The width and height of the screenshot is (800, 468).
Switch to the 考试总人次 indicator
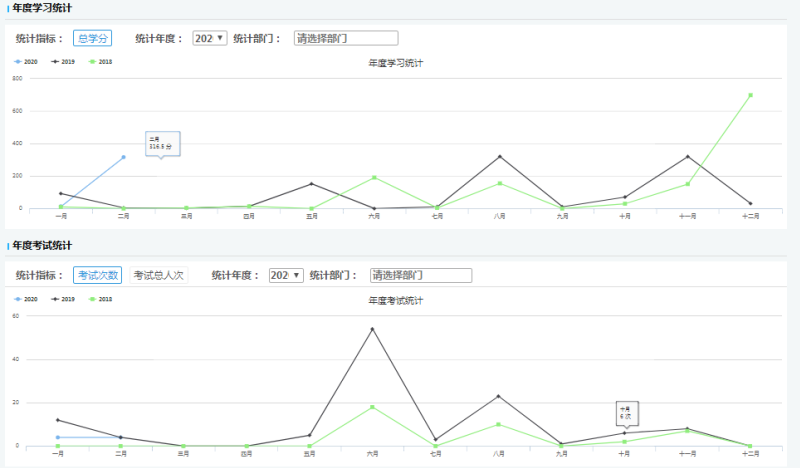[x=159, y=275]
